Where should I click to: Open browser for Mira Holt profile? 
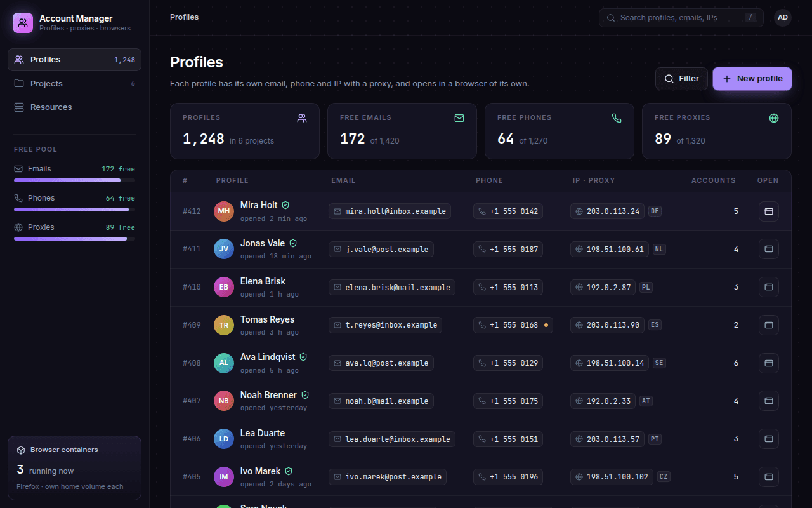[769, 211]
